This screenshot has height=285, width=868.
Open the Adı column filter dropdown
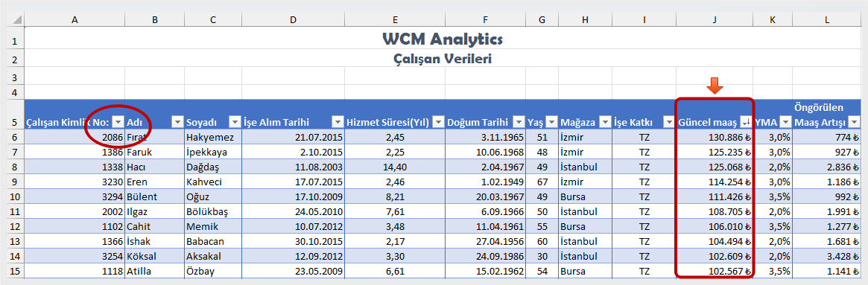coord(177,122)
